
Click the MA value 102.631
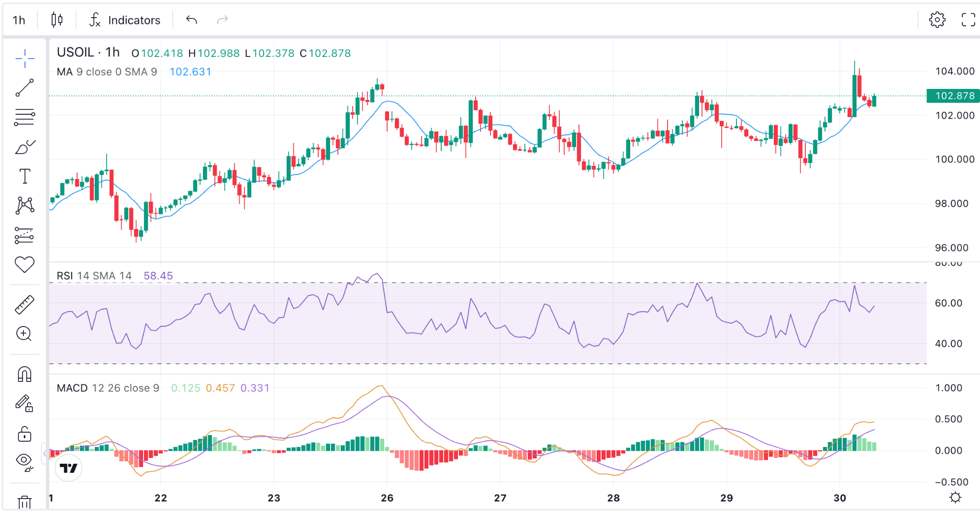point(190,72)
